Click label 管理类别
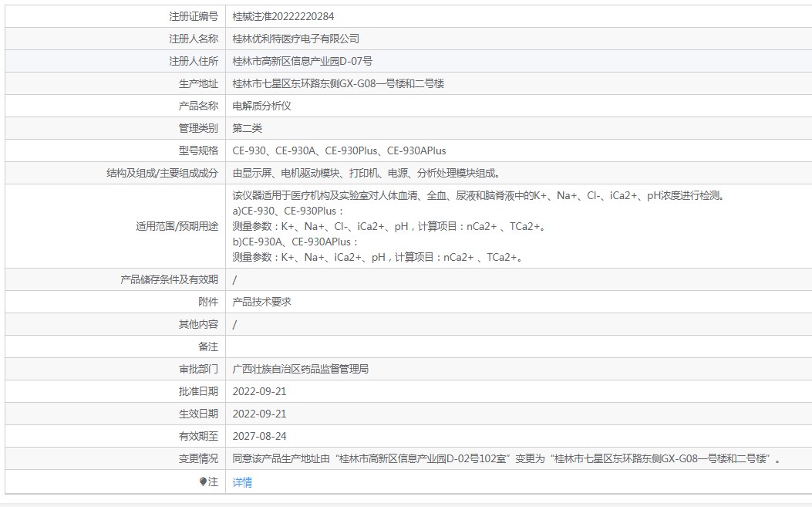This screenshot has height=507, width=812. click(198, 128)
